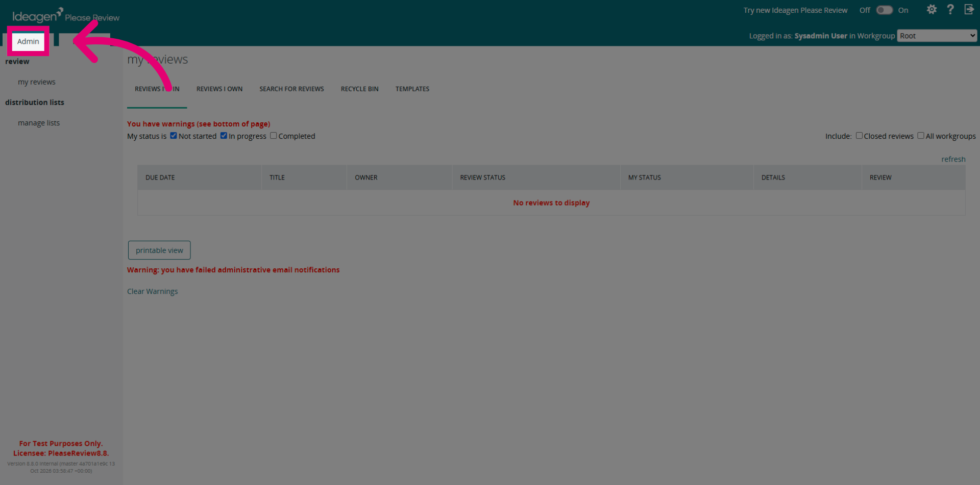Open my reviews in sidebar
This screenshot has height=485, width=980.
[x=37, y=82]
